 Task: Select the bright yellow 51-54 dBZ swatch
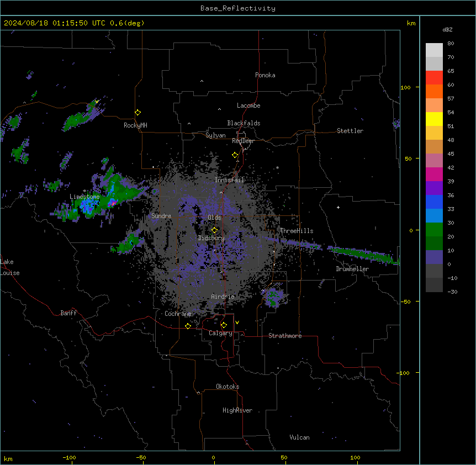434,119
